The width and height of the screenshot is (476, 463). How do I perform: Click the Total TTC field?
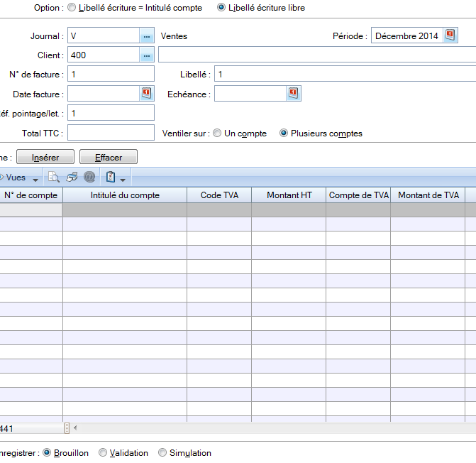(x=111, y=133)
